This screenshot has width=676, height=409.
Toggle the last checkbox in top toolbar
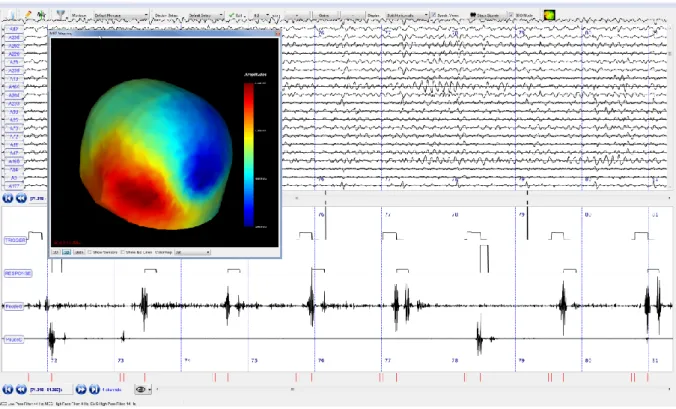[x=511, y=15]
